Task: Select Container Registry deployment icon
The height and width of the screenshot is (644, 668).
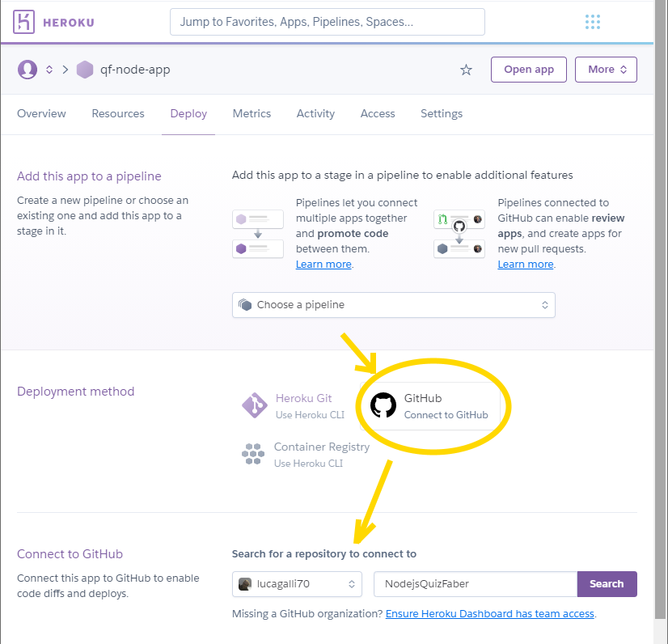Action: coord(253,454)
